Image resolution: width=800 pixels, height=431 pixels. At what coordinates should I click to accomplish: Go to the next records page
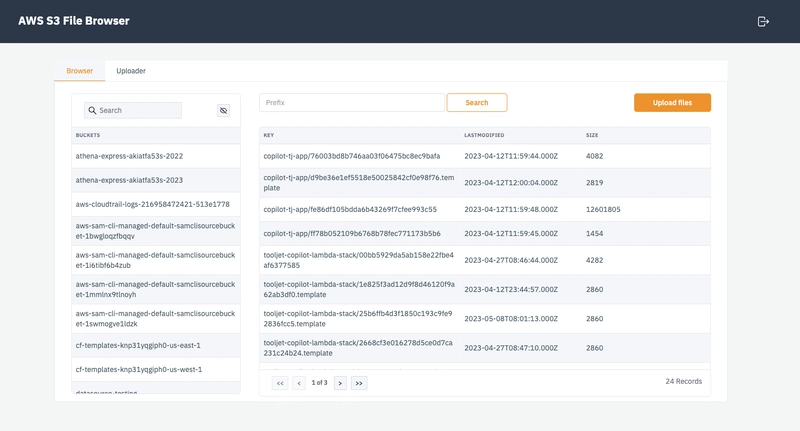[x=340, y=383]
